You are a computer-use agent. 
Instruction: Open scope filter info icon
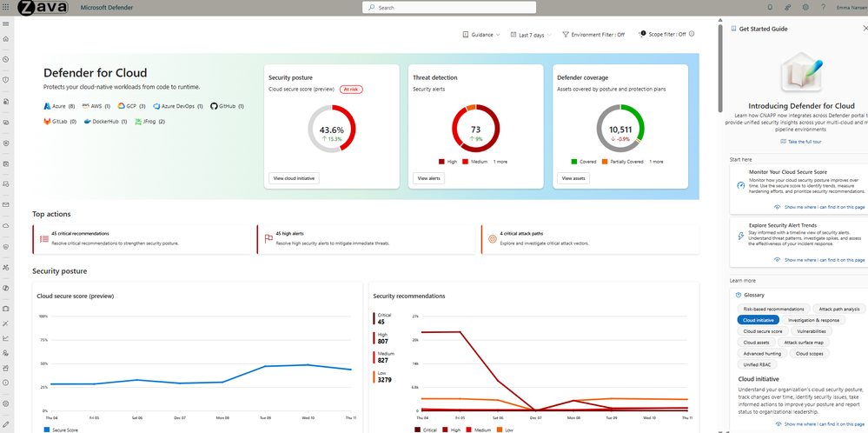coord(692,34)
